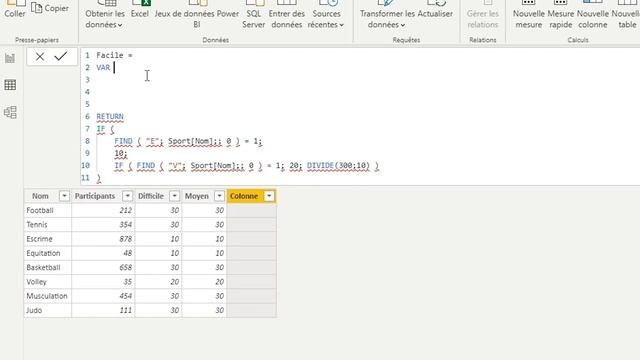This screenshot has width=640, height=360.
Task: Click the Escrime cell
Action: tap(47, 239)
